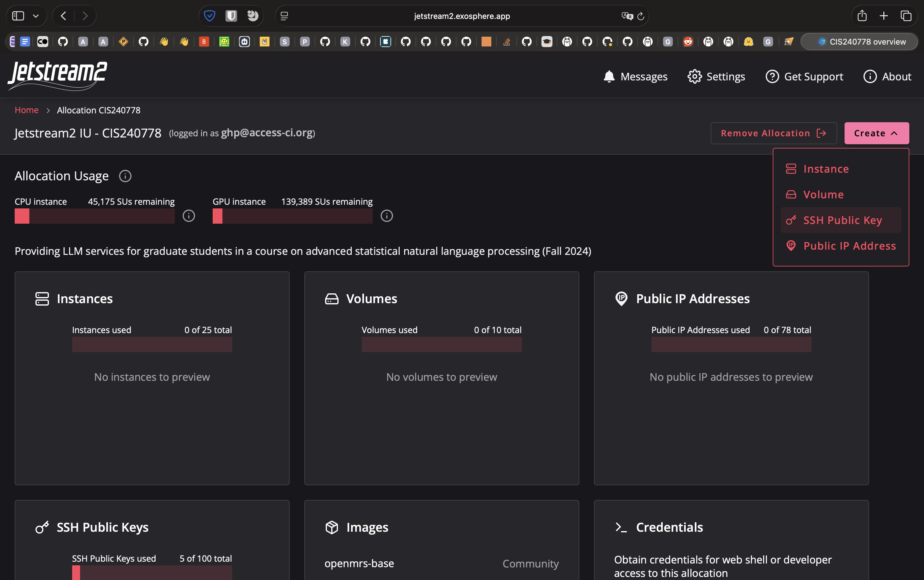Screen dimensions: 924x580
Task: Open the Instances card heading
Action: [85, 299]
